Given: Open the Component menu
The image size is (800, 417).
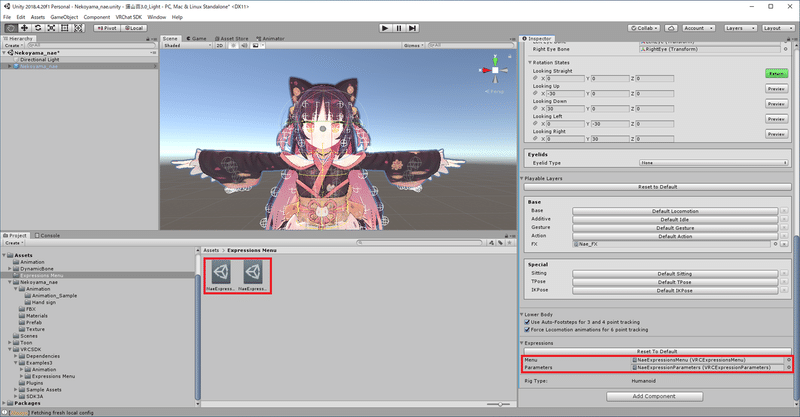Looking at the screenshot, I should click(97, 17).
